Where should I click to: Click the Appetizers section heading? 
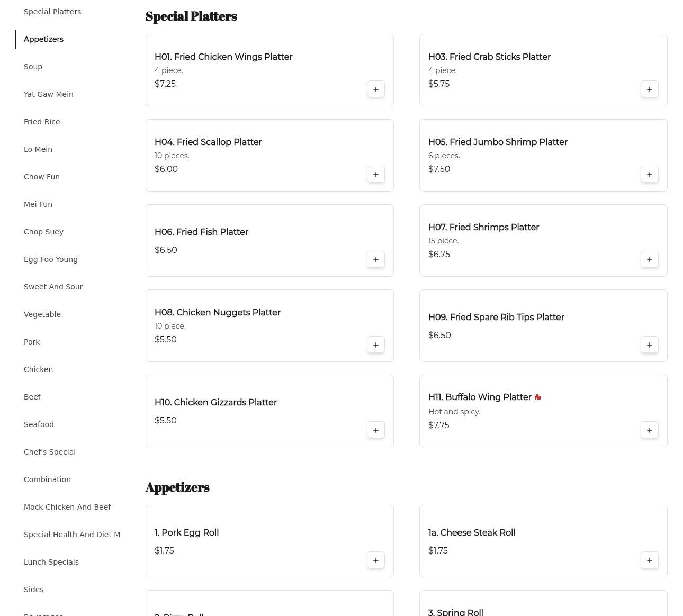[177, 487]
